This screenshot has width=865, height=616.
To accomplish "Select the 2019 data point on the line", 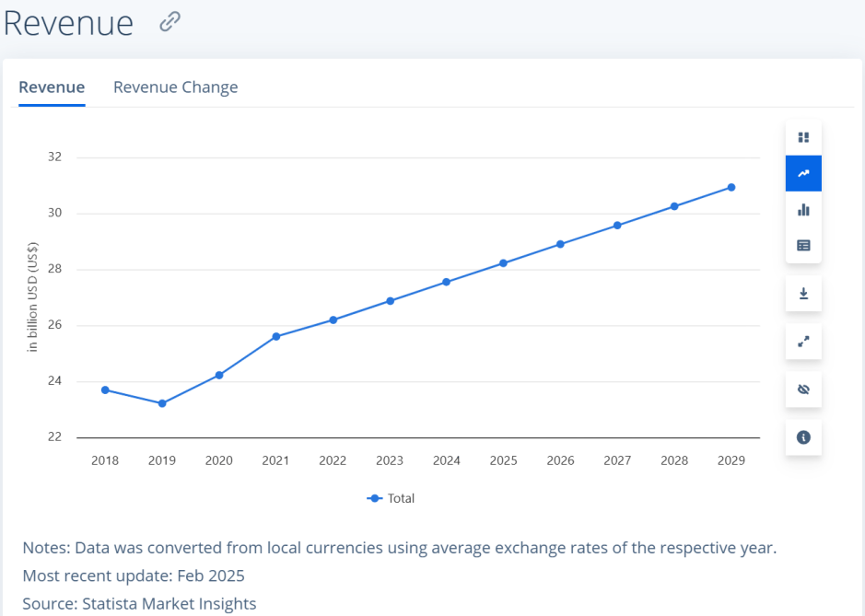I will pos(162,403).
